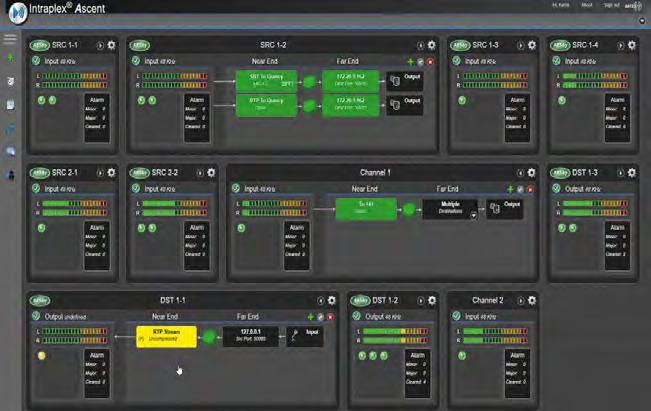
Task: Toggle the Input status check in SRC 2-1
Action: tap(36, 188)
